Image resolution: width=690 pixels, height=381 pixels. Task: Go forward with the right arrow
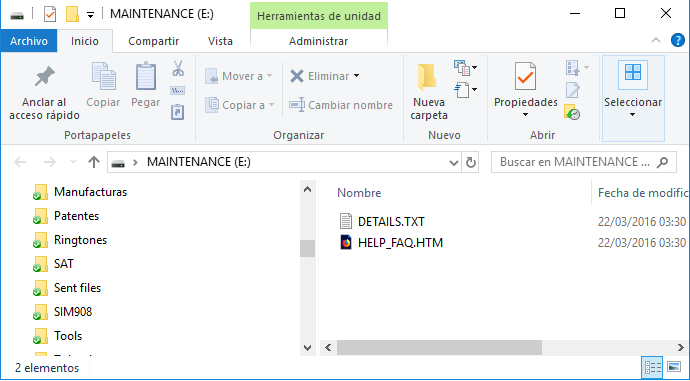tap(49, 162)
